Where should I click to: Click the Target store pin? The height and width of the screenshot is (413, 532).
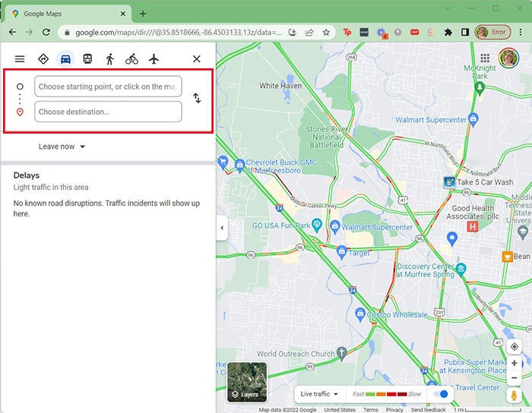(x=342, y=252)
